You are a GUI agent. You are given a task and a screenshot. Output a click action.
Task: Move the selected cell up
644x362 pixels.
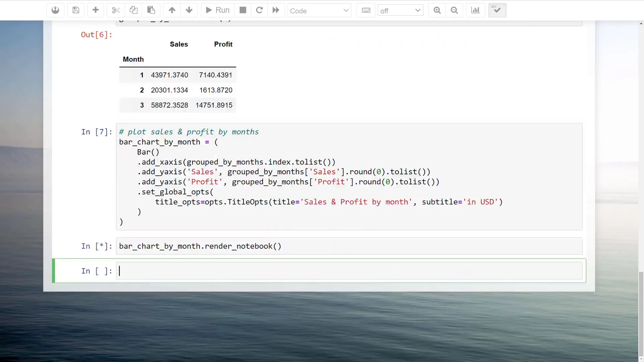coord(172,10)
